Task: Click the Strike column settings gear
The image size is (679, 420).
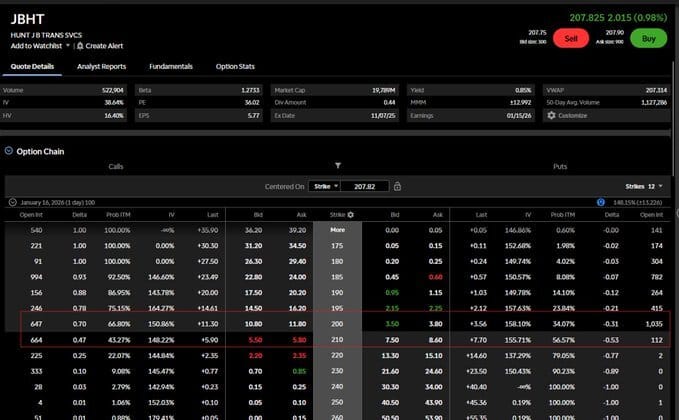Action: click(350, 215)
